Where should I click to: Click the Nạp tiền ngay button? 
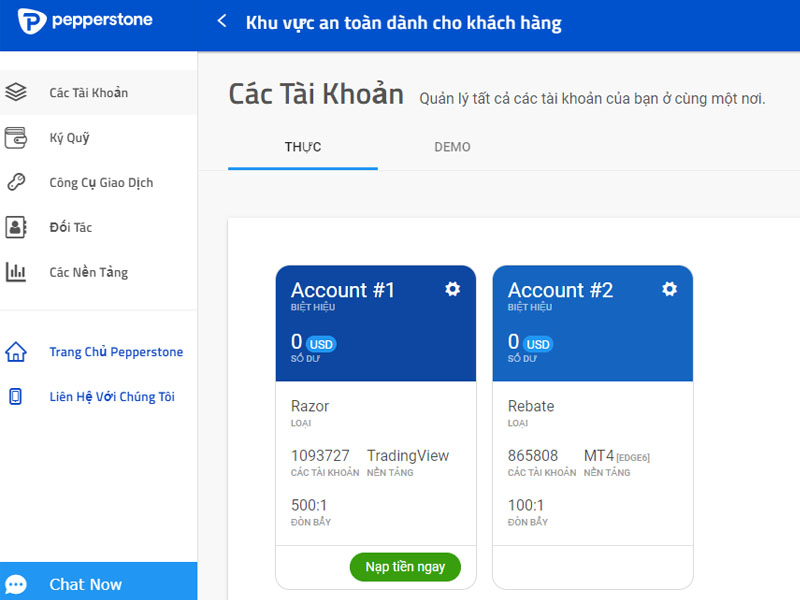[x=405, y=567]
